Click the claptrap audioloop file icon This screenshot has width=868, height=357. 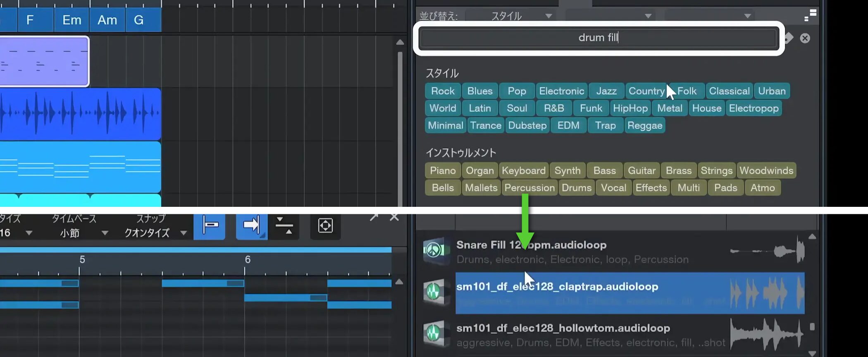(435, 292)
